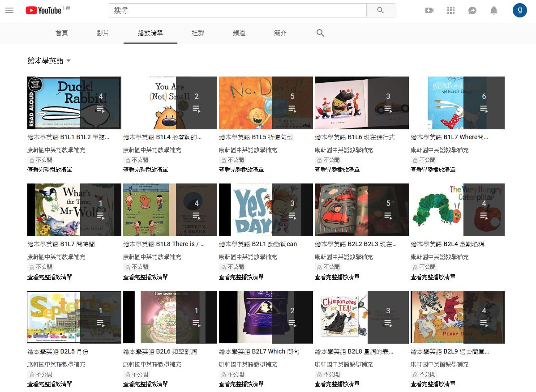Select the 播放清單 tab
Image resolution: width=536 pixels, height=392 pixels.
click(150, 33)
